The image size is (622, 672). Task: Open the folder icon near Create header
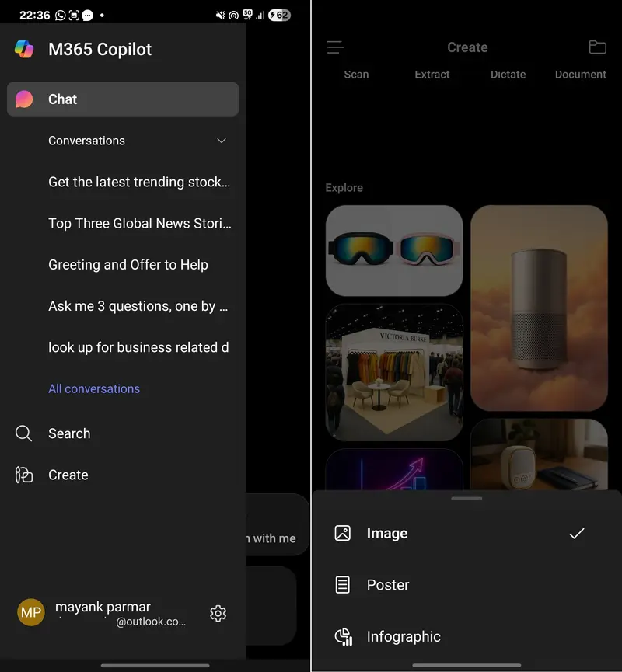tap(597, 47)
